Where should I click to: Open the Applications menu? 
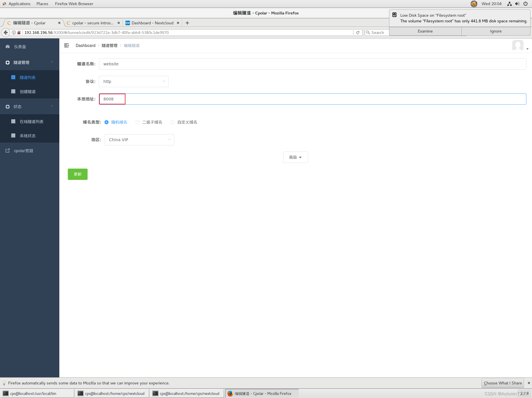point(16,4)
